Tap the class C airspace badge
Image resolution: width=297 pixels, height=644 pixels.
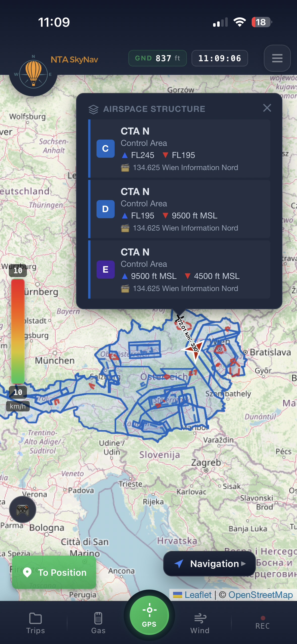click(x=105, y=149)
